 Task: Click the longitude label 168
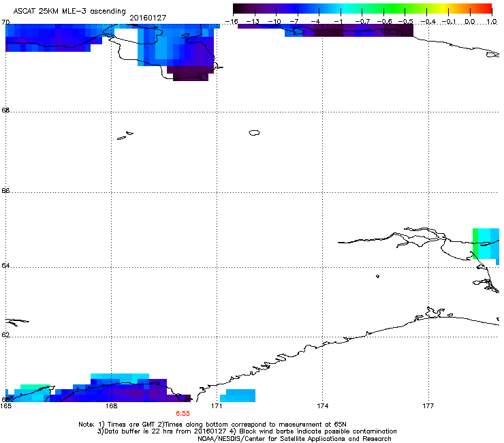click(x=112, y=406)
